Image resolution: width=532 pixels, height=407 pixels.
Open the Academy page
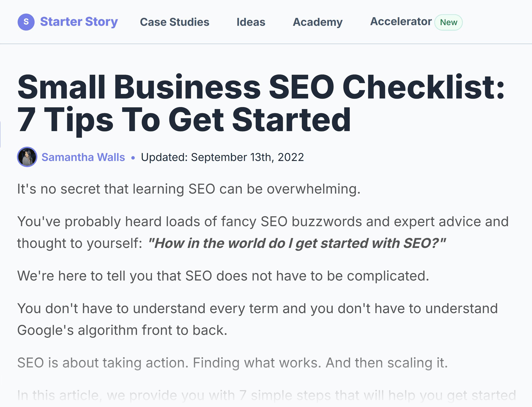click(x=317, y=22)
